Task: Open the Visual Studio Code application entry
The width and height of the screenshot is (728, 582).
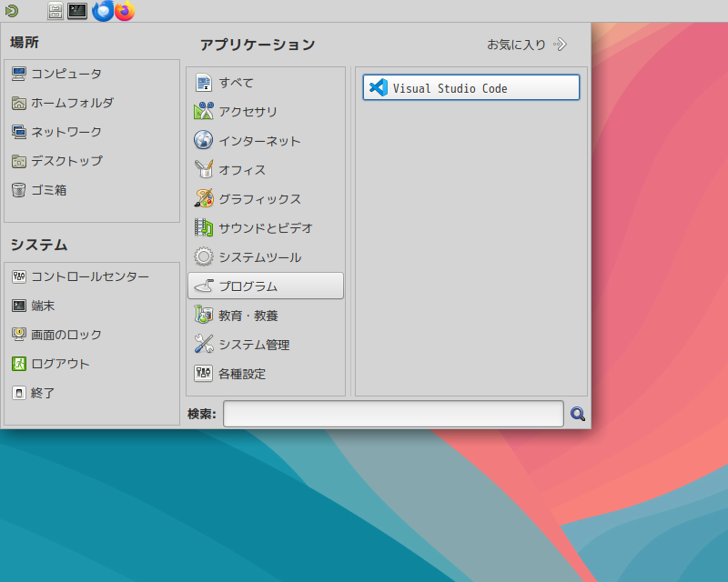Action: click(x=470, y=87)
